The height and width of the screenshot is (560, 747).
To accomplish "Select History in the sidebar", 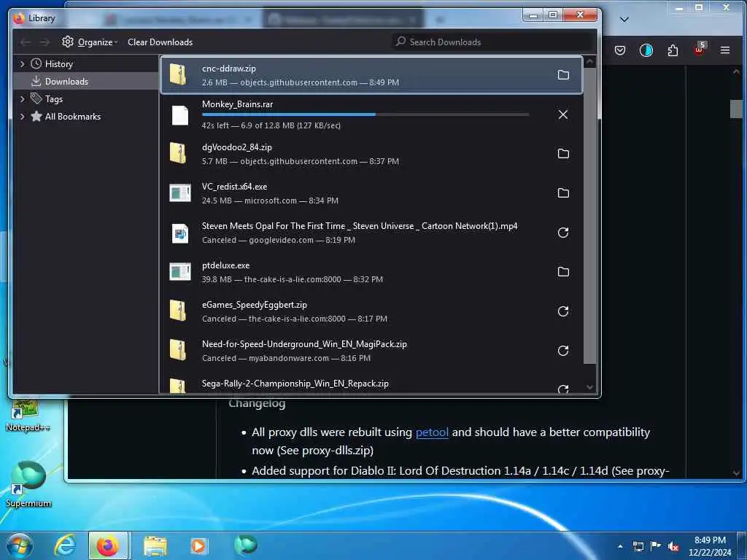I will tap(58, 64).
